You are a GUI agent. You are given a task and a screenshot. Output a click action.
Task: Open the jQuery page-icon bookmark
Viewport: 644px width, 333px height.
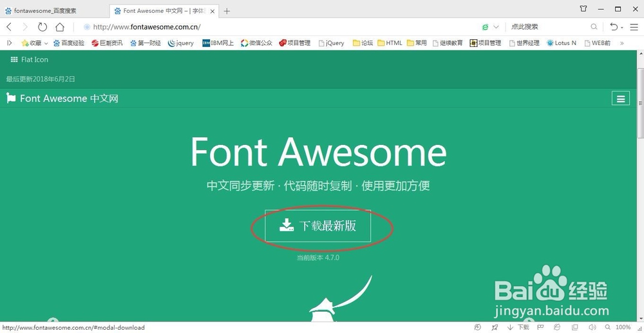click(332, 43)
